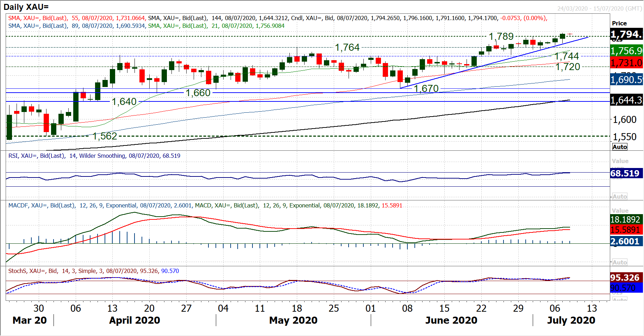Click the June 2020 label on time axis
The width and height of the screenshot is (644, 336).
451,320
